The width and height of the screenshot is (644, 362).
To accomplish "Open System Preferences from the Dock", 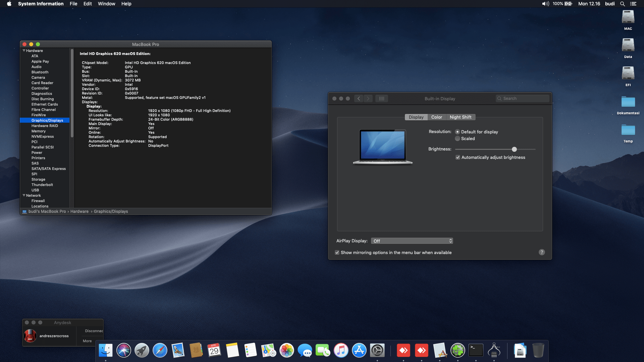I will pos(377,350).
